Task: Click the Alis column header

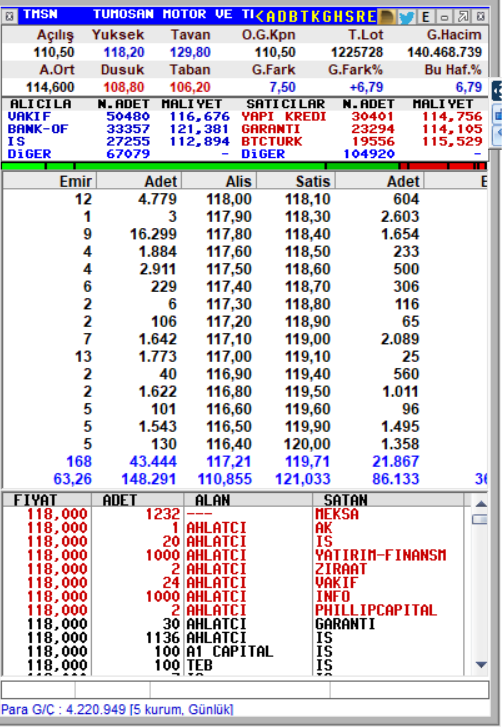Action: click(x=219, y=181)
